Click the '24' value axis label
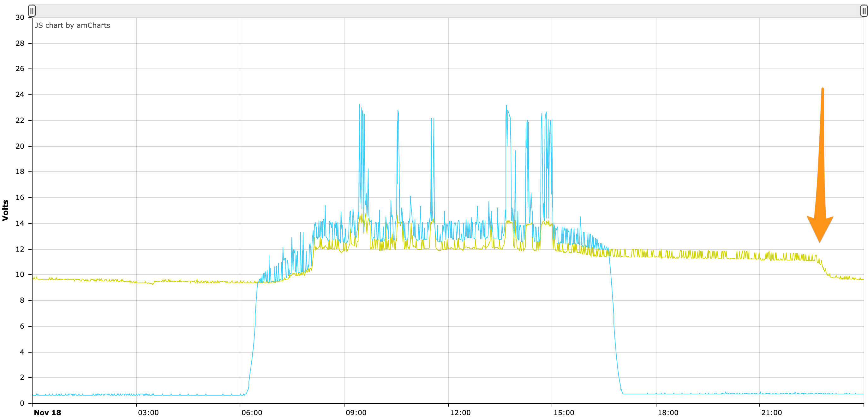This screenshot has width=868, height=417. coord(20,94)
